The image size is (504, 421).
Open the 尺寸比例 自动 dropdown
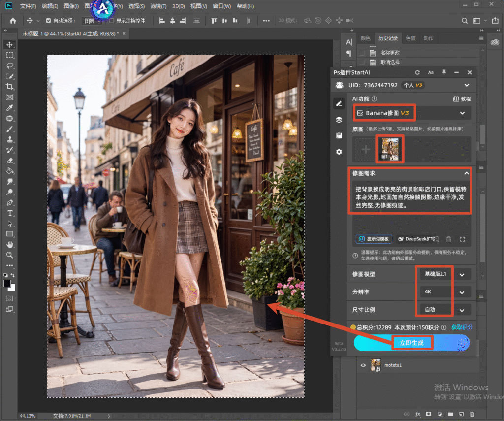click(x=445, y=310)
